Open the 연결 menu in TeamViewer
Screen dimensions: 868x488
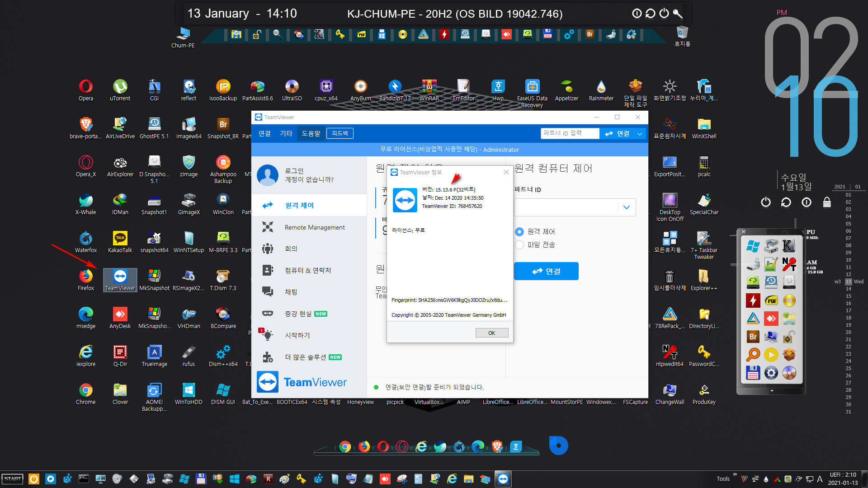point(264,133)
